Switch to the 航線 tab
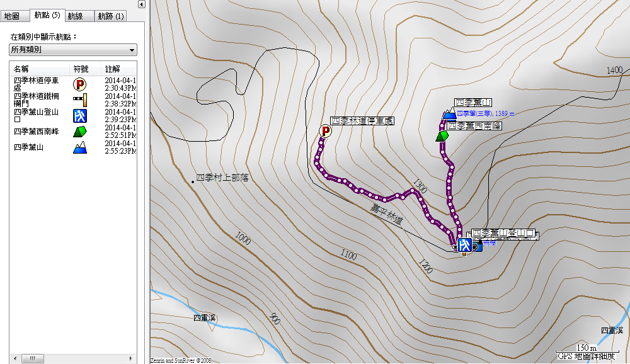Image resolution: width=630 pixels, height=364 pixels. 75,16
